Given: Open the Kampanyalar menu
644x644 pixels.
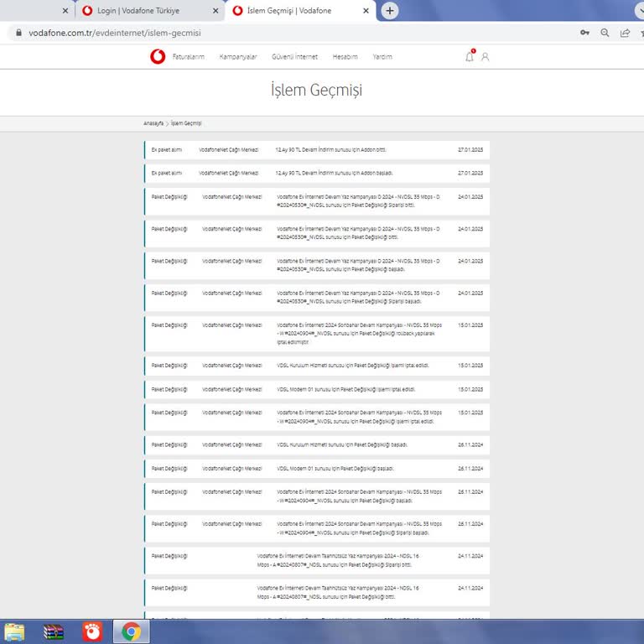Looking at the screenshot, I should 238,57.
